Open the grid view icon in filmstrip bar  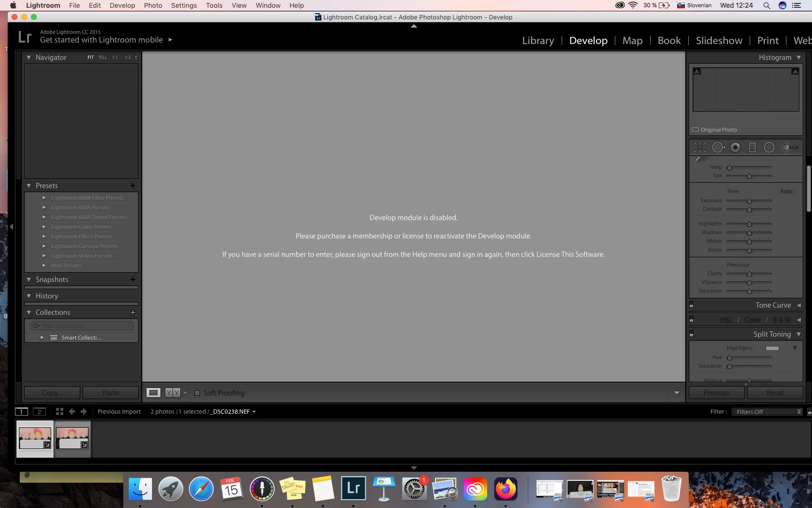[59, 412]
